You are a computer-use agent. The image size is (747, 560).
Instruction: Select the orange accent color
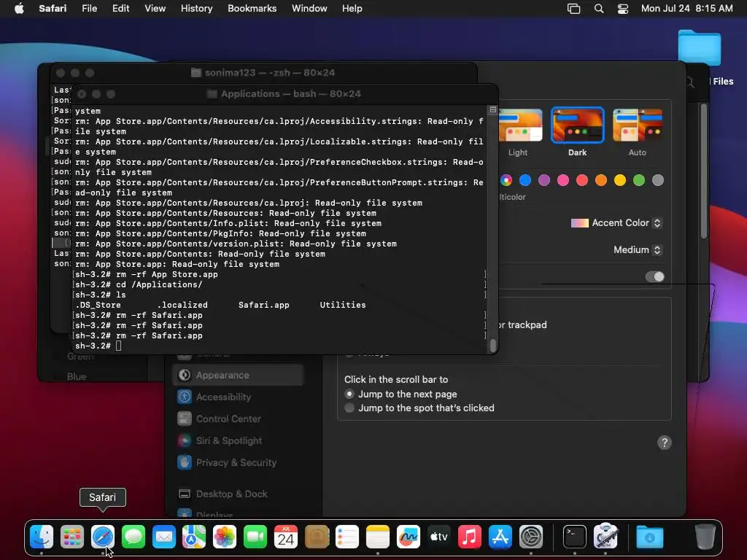click(601, 180)
